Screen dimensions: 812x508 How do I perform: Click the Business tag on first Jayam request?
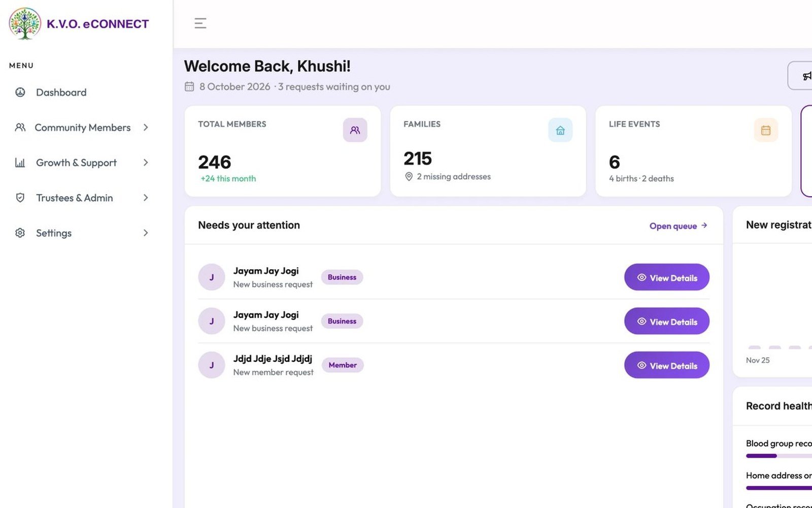tap(342, 277)
